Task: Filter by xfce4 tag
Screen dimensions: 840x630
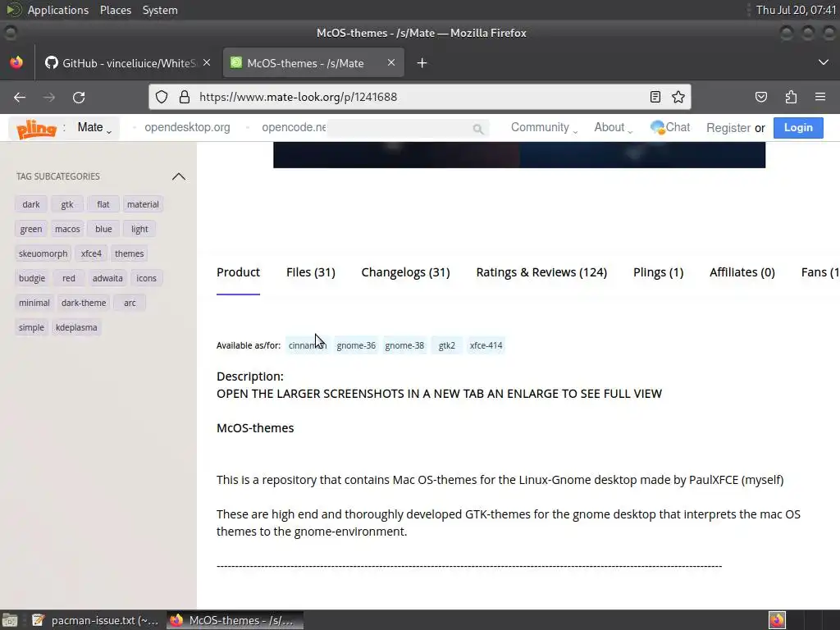Action: (91, 253)
